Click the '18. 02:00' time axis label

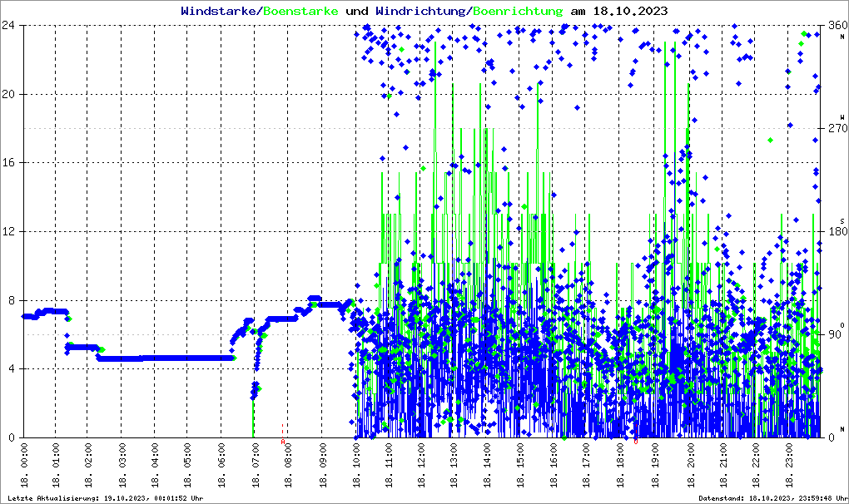coord(90,465)
